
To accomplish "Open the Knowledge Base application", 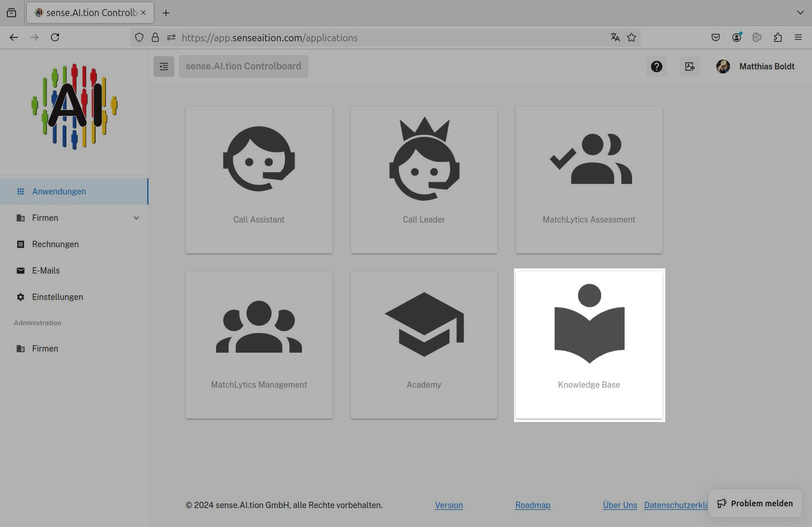I will (589, 345).
